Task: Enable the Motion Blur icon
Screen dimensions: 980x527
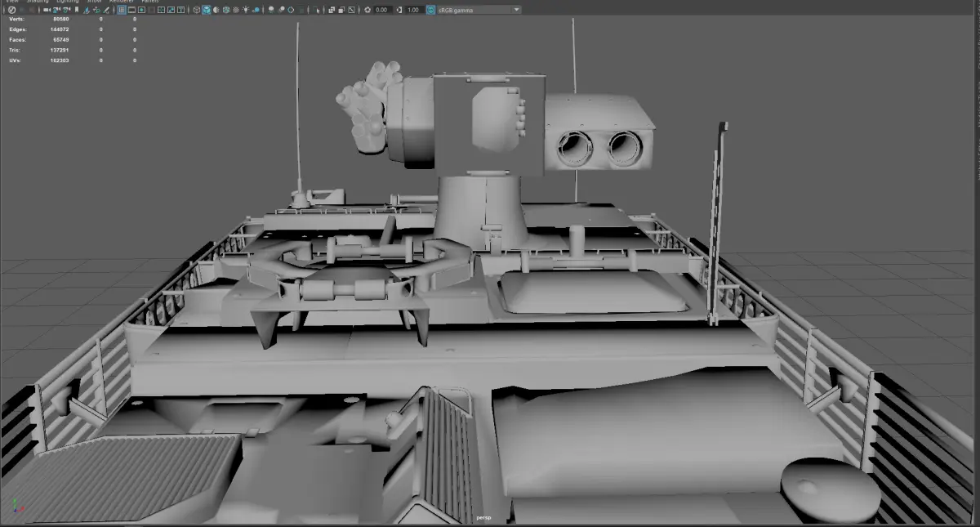Action: (282, 10)
